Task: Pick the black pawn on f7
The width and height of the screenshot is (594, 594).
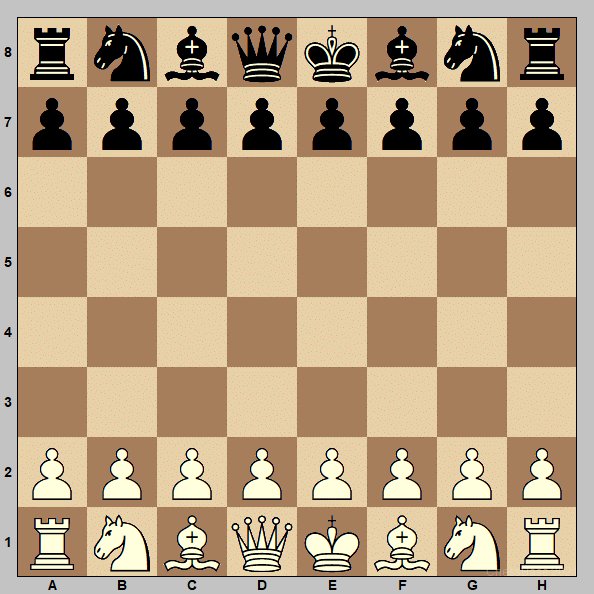Action: coord(402,123)
